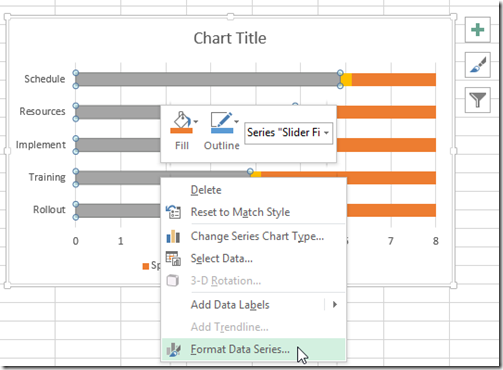Open Chart Styles paintbrush button
Screen dimensions: 503x370
click(x=478, y=65)
